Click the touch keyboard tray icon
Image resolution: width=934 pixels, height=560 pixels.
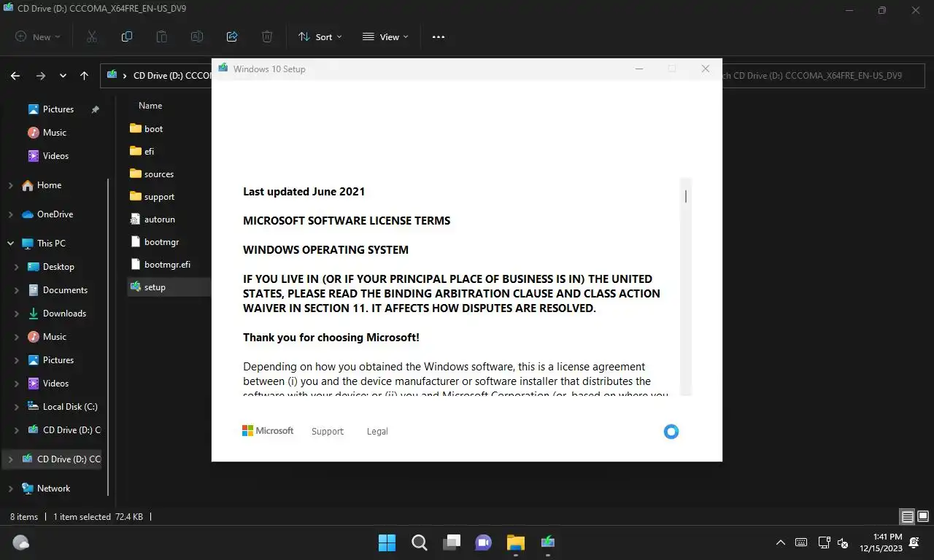coord(801,542)
